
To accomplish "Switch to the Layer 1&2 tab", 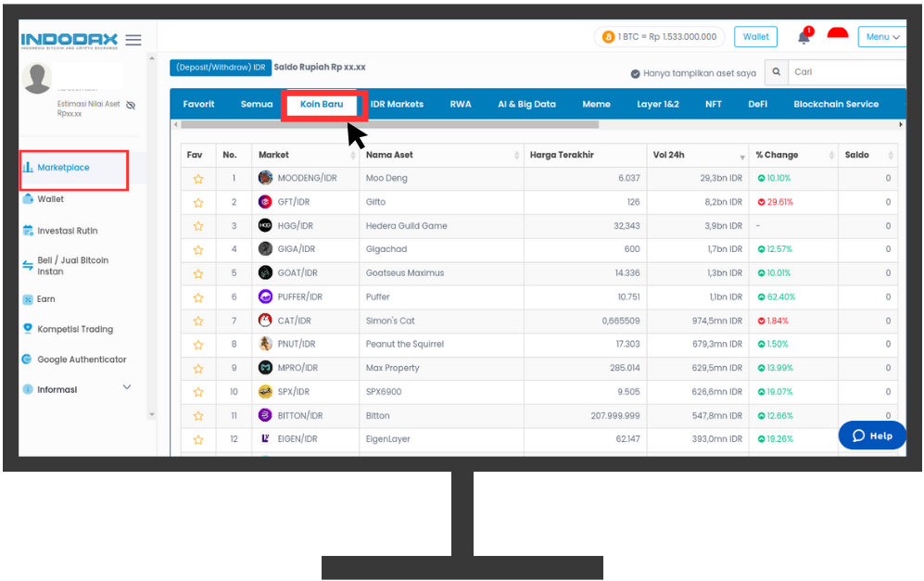I will pyautogui.click(x=658, y=105).
